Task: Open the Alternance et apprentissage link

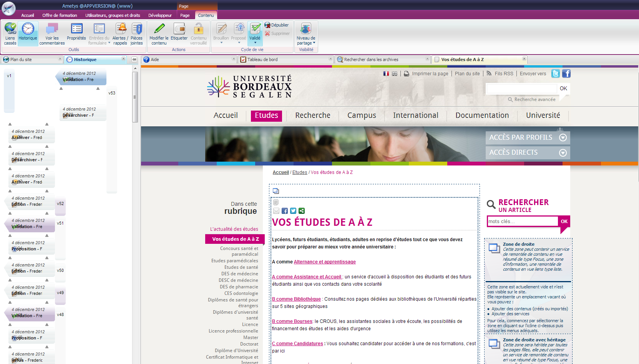Action: (325, 262)
